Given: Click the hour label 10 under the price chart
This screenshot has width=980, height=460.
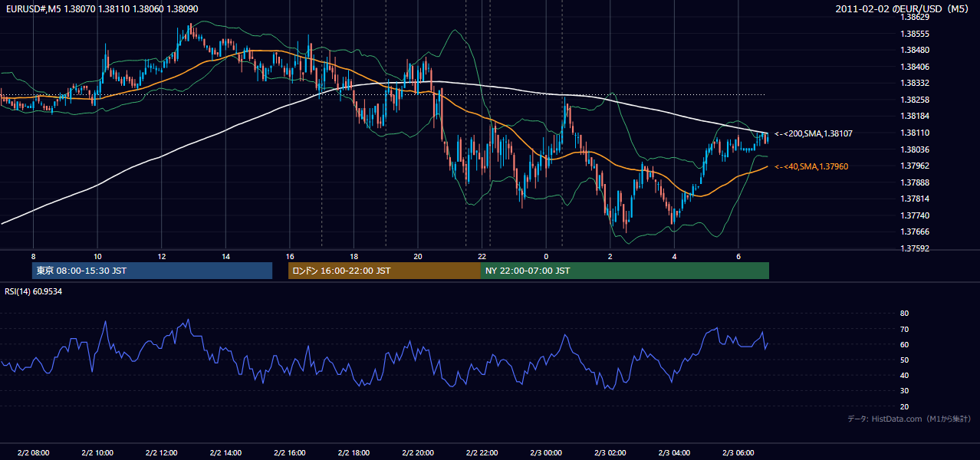Looking at the screenshot, I should [x=97, y=256].
